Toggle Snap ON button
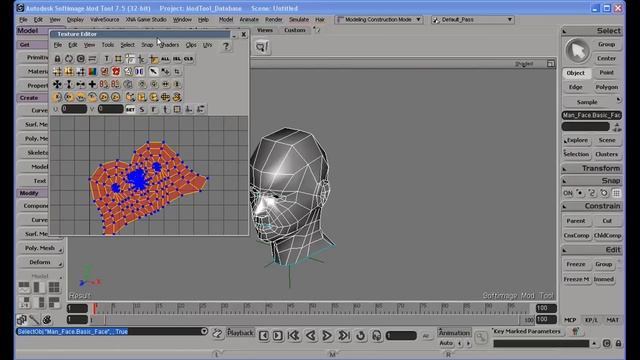640x360 pixels. click(568, 193)
